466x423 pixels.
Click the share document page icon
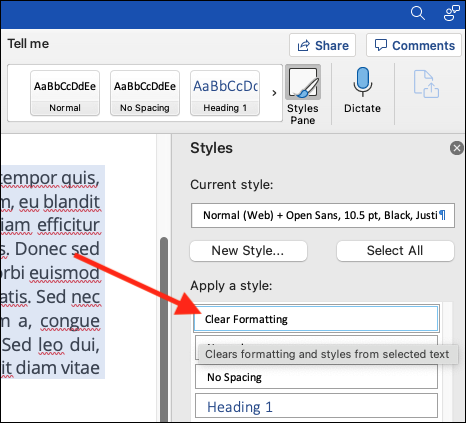click(426, 84)
